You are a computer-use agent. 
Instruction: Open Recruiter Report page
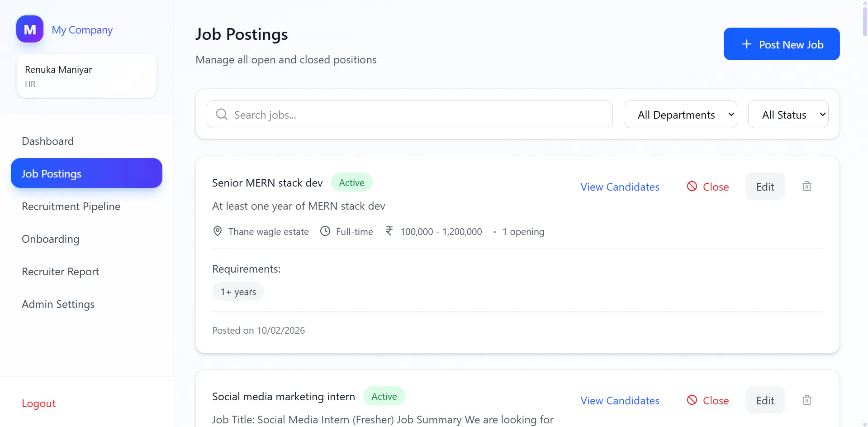coord(86,271)
